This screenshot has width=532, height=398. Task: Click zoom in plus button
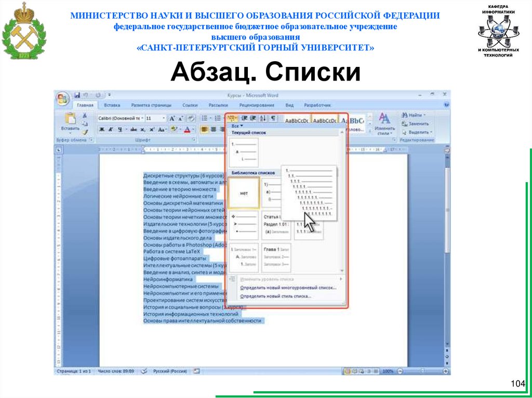point(445,371)
